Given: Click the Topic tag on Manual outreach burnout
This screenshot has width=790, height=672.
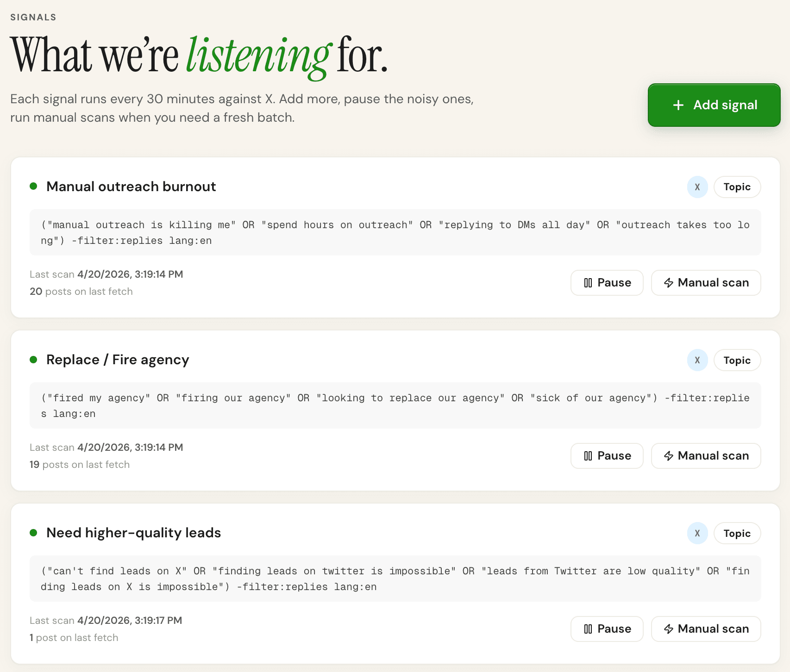Looking at the screenshot, I should 737,187.
